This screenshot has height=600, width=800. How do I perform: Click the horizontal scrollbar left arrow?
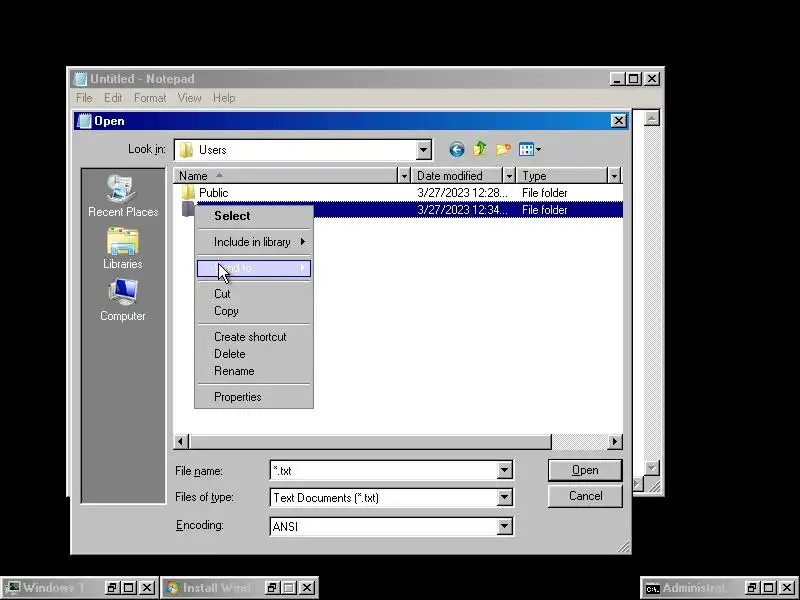tap(181, 441)
